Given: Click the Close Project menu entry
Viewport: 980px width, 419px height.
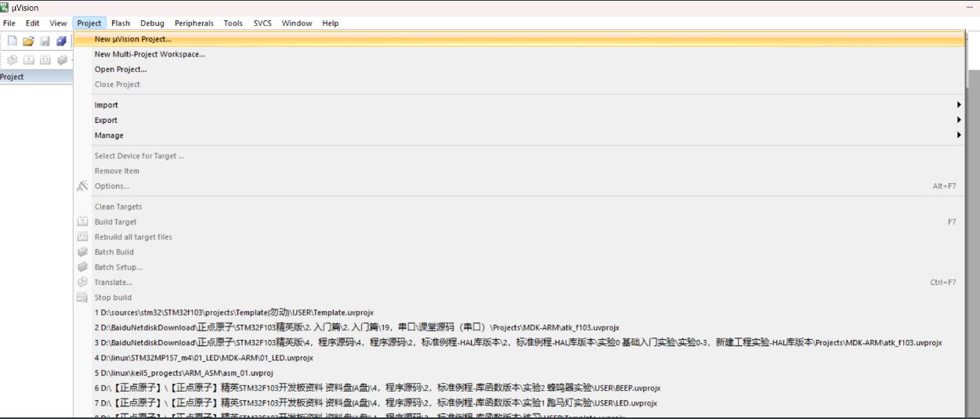Looking at the screenshot, I should (519, 85).
